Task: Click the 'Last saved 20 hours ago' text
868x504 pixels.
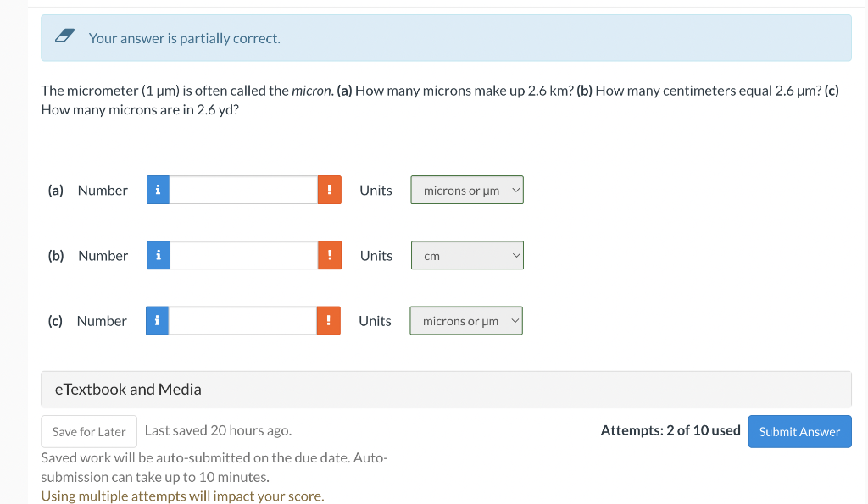Action: click(218, 430)
